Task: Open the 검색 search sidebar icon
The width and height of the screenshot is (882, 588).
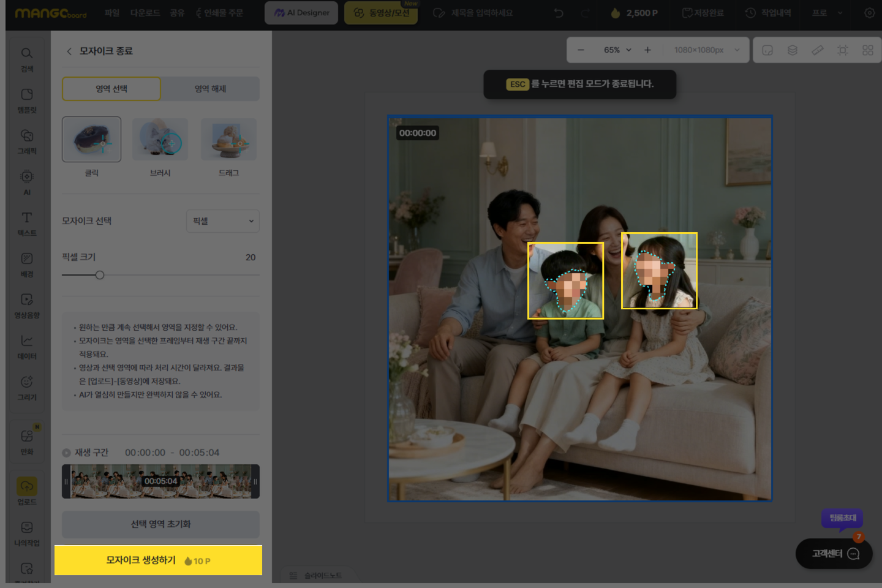Action: (x=27, y=59)
